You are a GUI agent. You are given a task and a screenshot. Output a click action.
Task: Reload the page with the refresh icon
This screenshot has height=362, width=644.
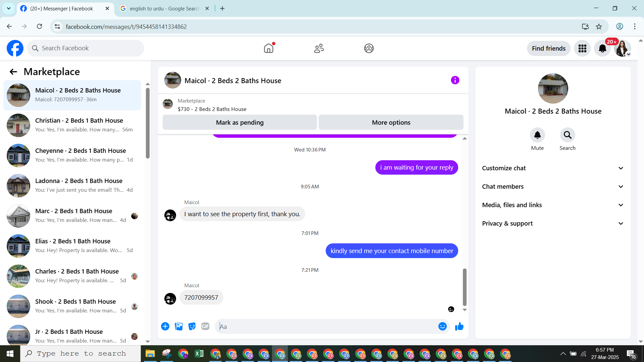coord(39,26)
